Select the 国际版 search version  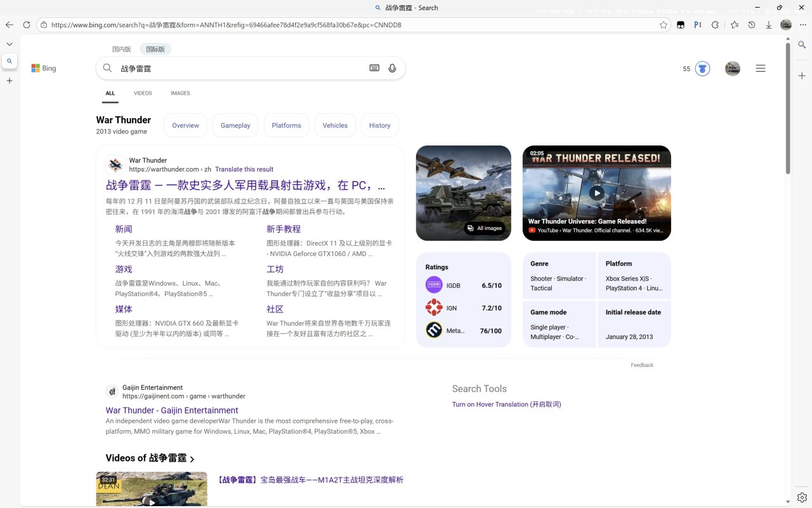[155, 50]
